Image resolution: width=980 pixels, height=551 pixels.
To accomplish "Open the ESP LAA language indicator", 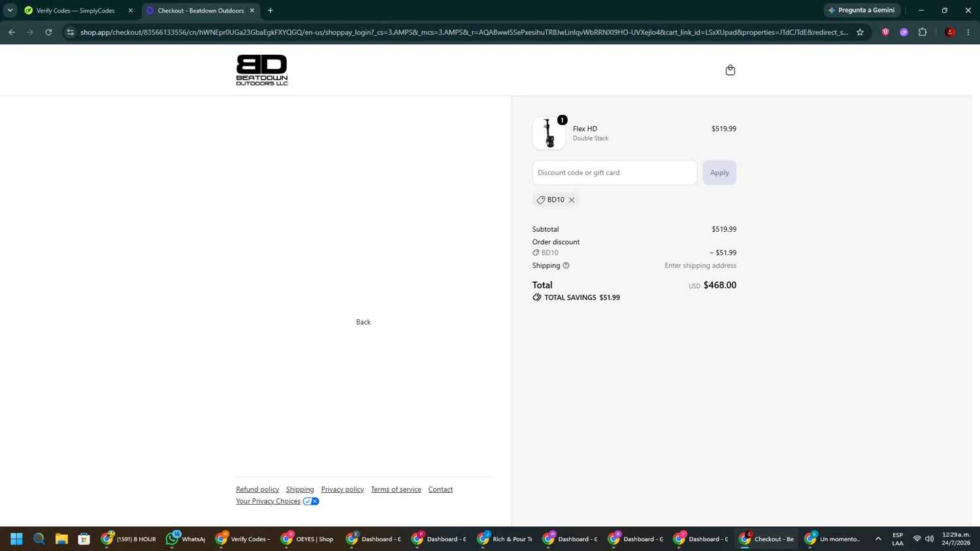I will point(898,539).
